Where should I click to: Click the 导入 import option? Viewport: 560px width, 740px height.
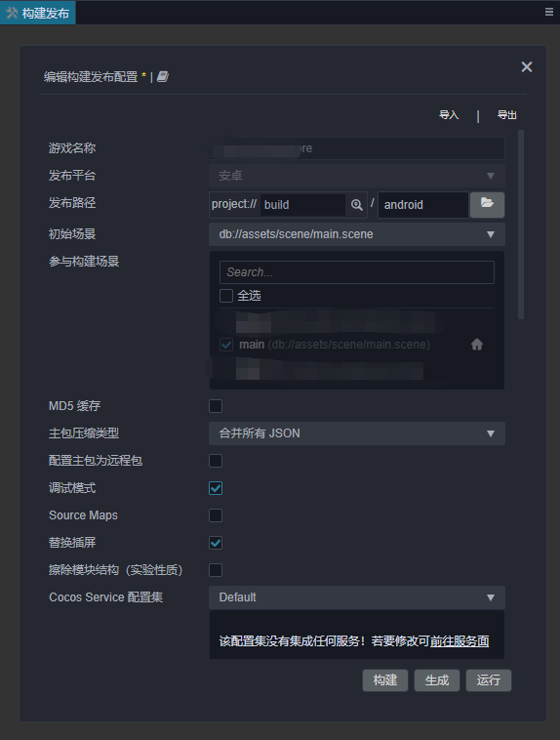coord(449,114)
